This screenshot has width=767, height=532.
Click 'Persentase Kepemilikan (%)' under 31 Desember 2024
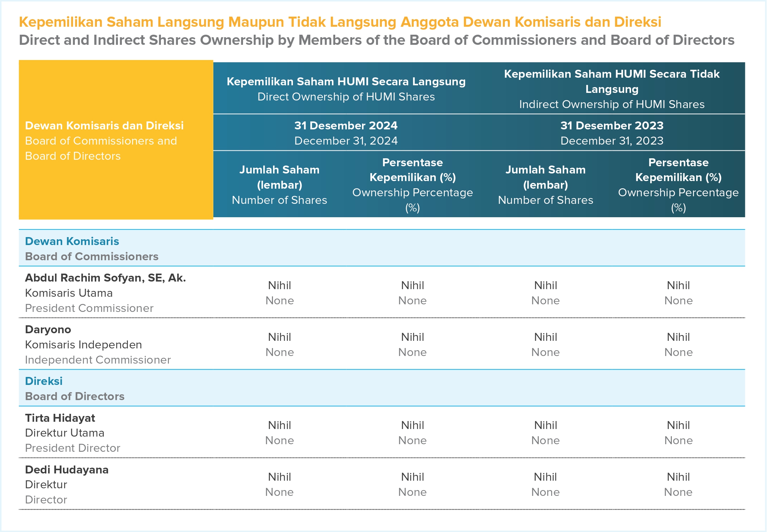coord(413,170)
